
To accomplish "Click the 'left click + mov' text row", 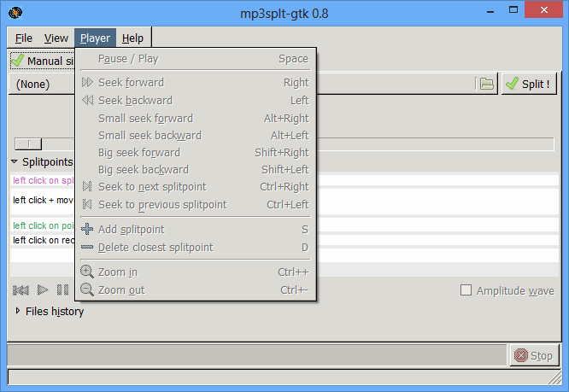I will [x=44, y=200].
